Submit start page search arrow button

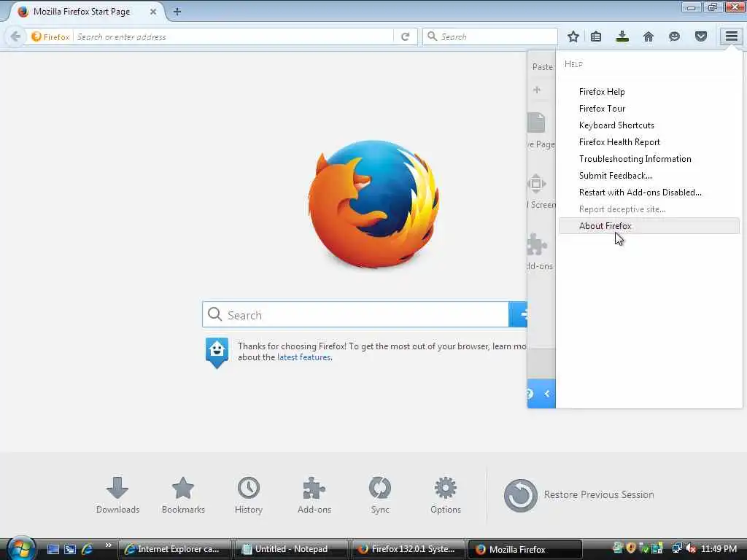(x=518, y=314)
